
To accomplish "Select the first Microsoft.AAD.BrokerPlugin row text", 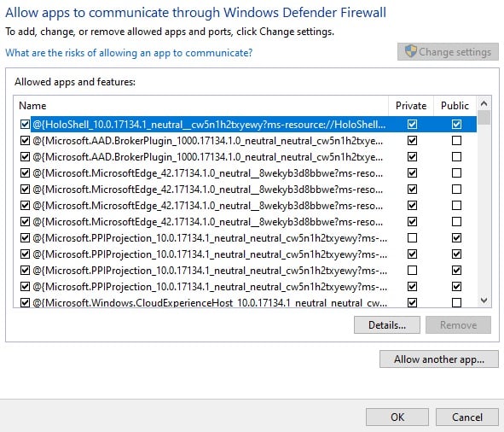I will tap(207, 141).
